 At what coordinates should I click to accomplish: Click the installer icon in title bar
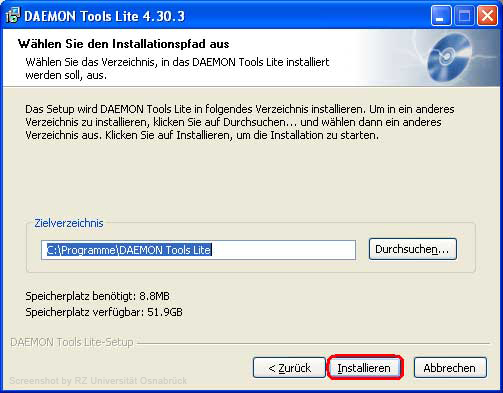pos(13,15)
